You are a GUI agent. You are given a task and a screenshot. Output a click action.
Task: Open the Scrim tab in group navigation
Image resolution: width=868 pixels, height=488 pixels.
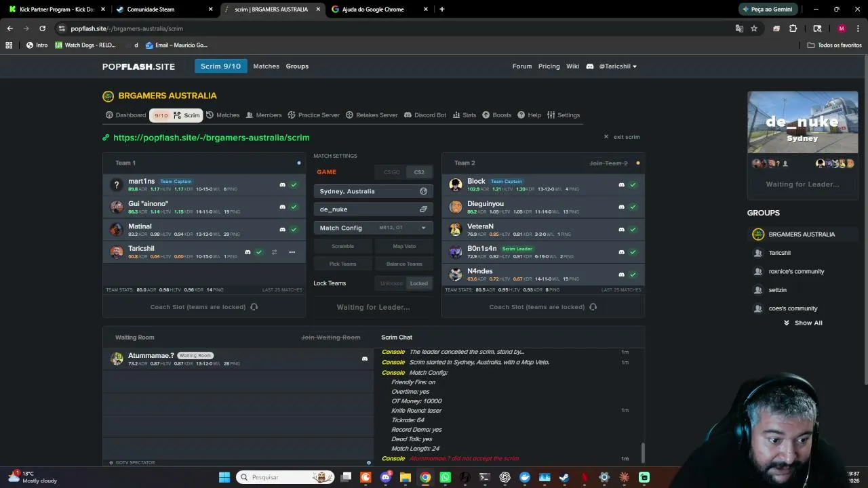click(176, 115)
